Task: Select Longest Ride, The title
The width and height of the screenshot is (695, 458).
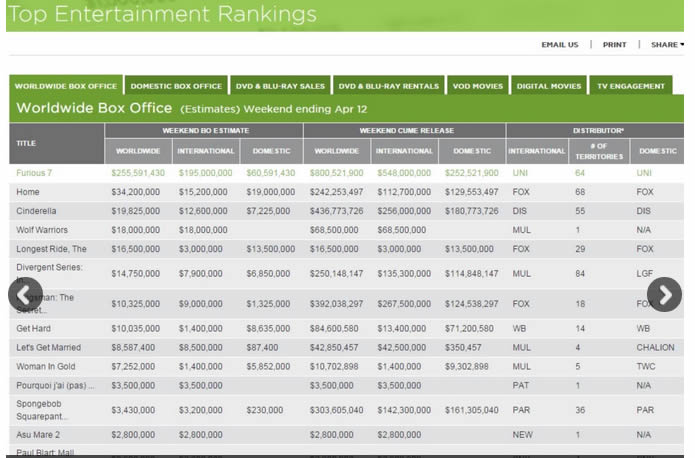Action: [x=51, y=249]
